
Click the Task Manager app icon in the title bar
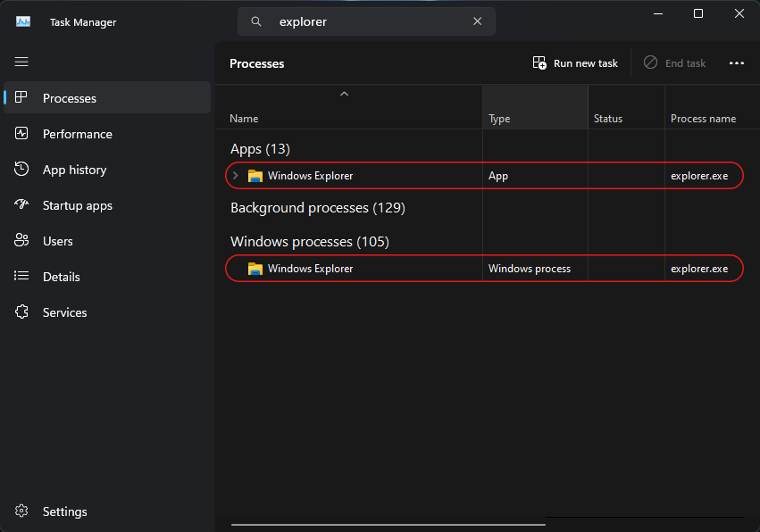[23, 21]
